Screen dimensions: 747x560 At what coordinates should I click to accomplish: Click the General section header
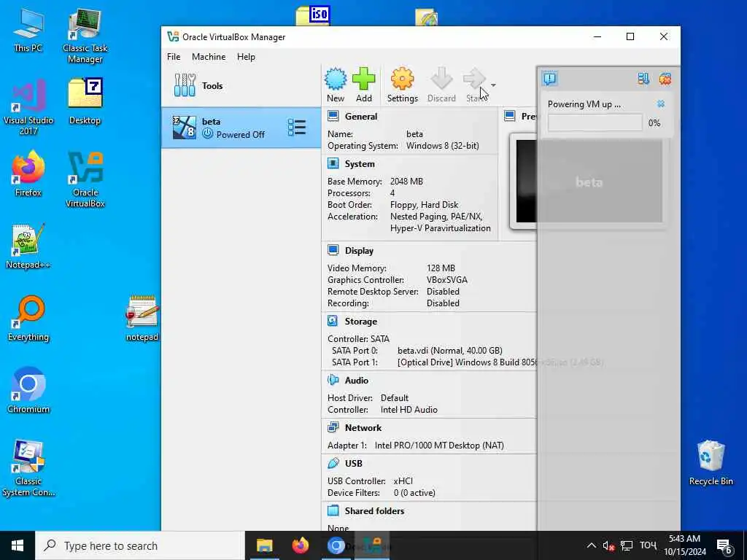(x=360, y=117)
